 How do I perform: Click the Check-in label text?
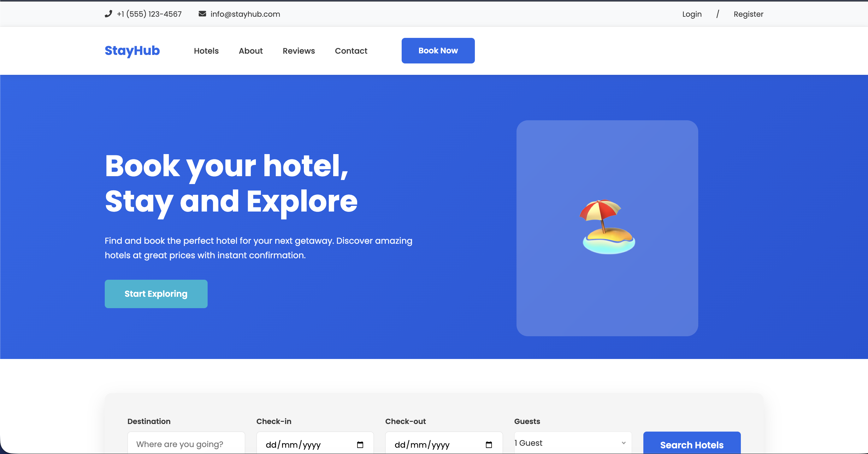pos(274,421)
